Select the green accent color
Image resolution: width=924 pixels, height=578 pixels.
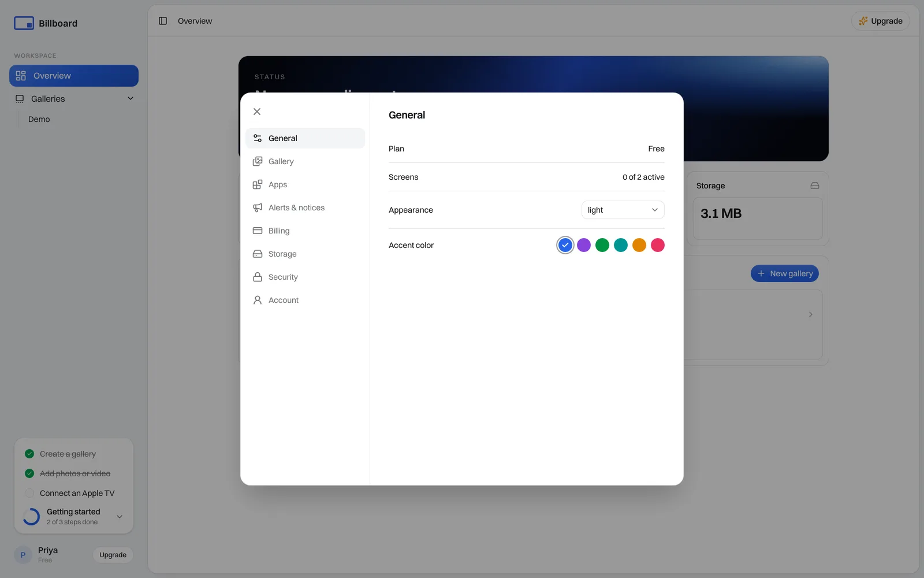click(602, 245)
